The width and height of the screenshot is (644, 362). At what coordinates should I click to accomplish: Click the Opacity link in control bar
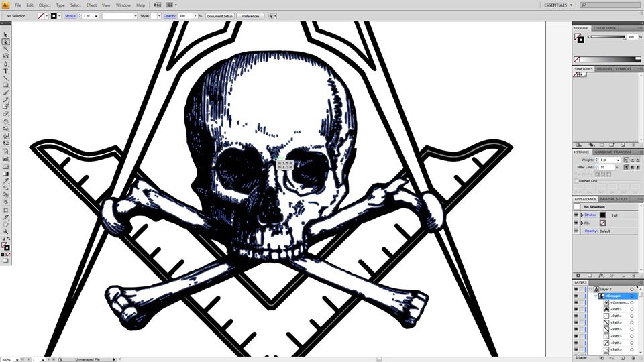[x=170, y=16]
